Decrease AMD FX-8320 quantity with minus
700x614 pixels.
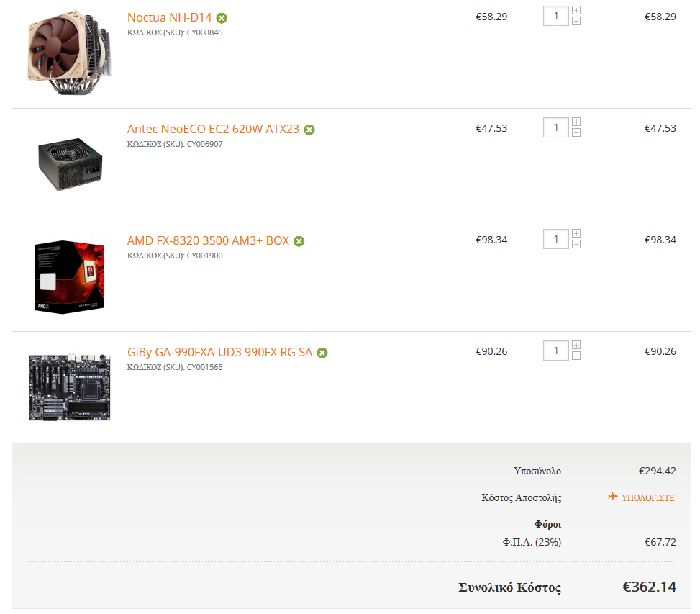(x=576, y=244)
